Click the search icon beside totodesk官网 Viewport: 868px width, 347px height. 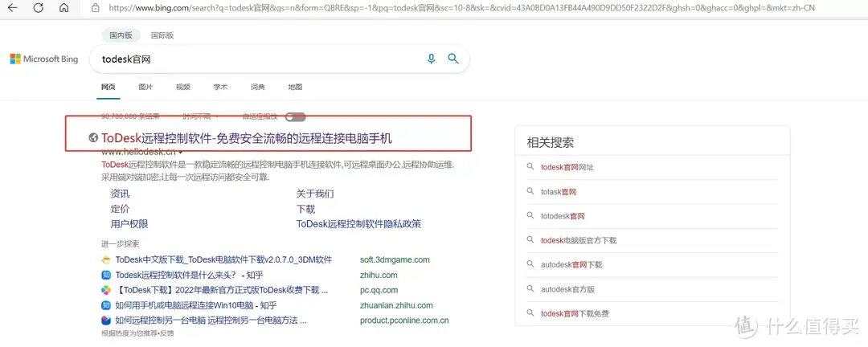pos(530,216)
